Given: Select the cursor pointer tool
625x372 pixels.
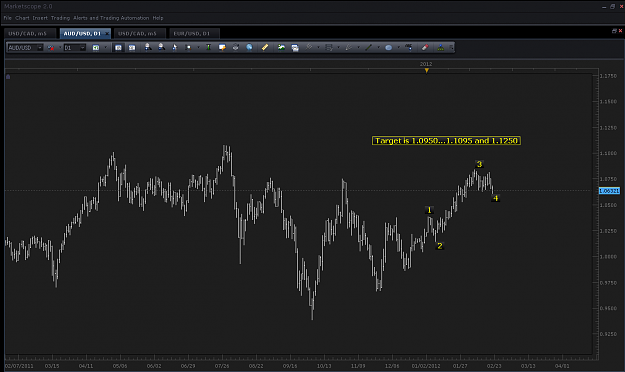Looking at the screenshot, I should coord(175,47).
